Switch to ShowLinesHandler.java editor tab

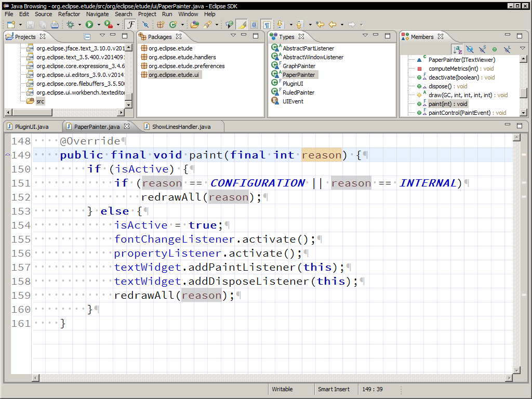point(181,127)
